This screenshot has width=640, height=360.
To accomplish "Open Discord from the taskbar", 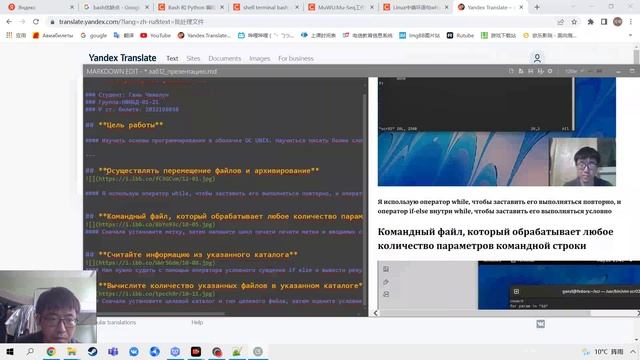I will point(175,351).
